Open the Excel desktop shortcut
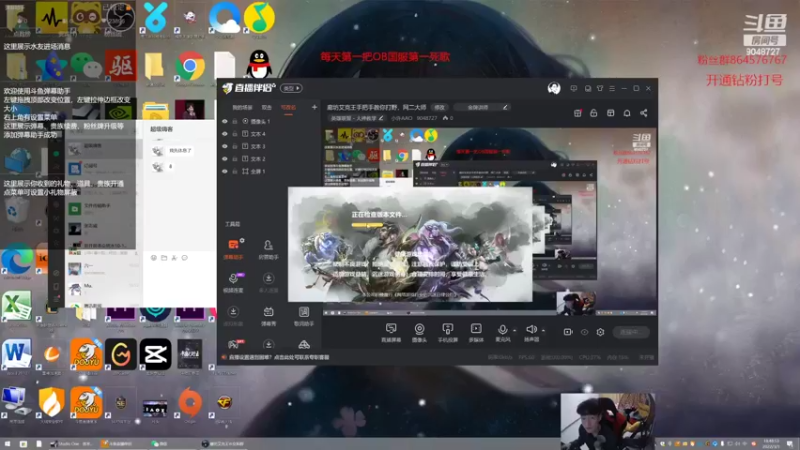Viewport: 800px width, 450px height. click(16, 306)
